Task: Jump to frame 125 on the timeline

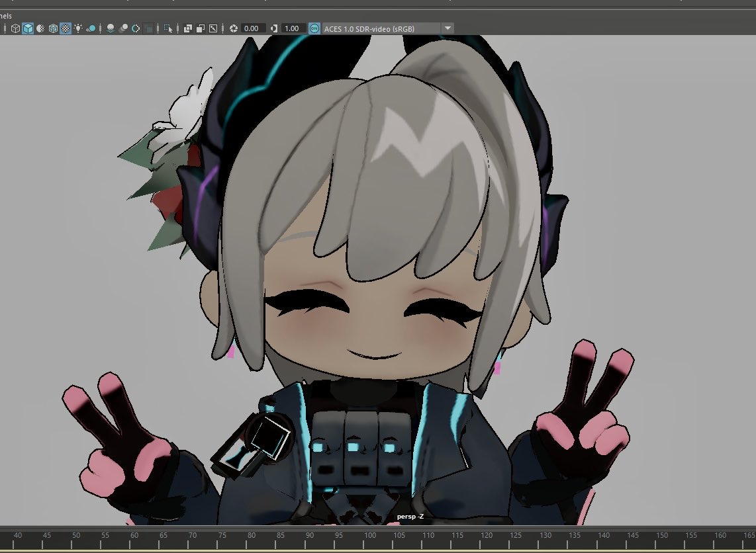Action: tap(516, 535)
